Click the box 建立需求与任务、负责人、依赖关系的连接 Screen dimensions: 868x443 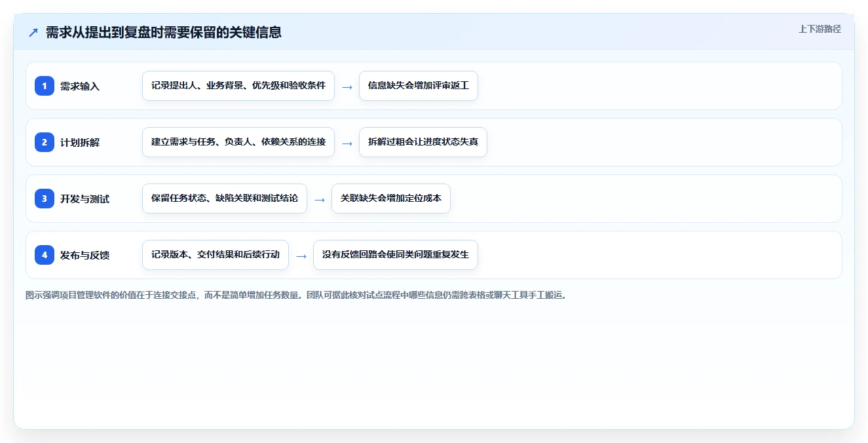238,142
